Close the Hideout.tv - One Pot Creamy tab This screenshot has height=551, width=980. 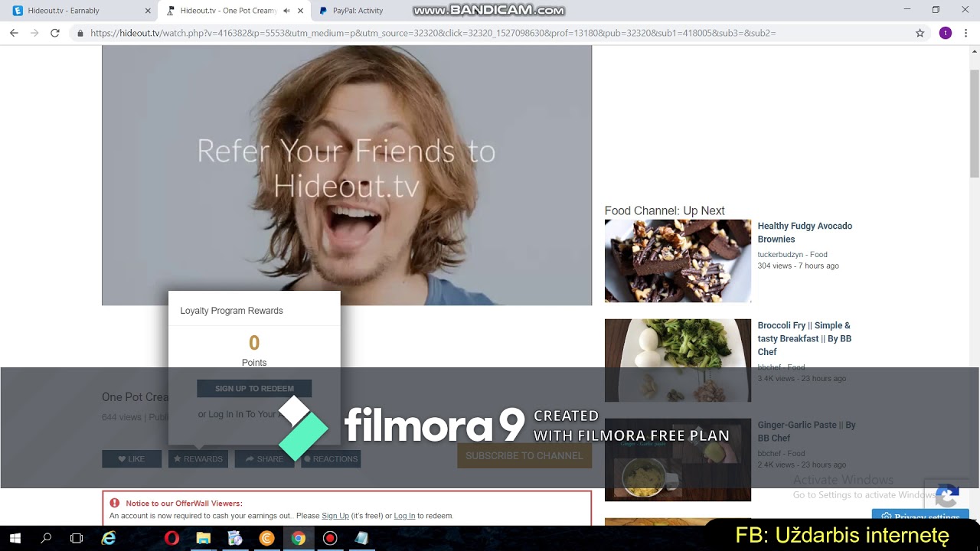(x=301, y=11)
